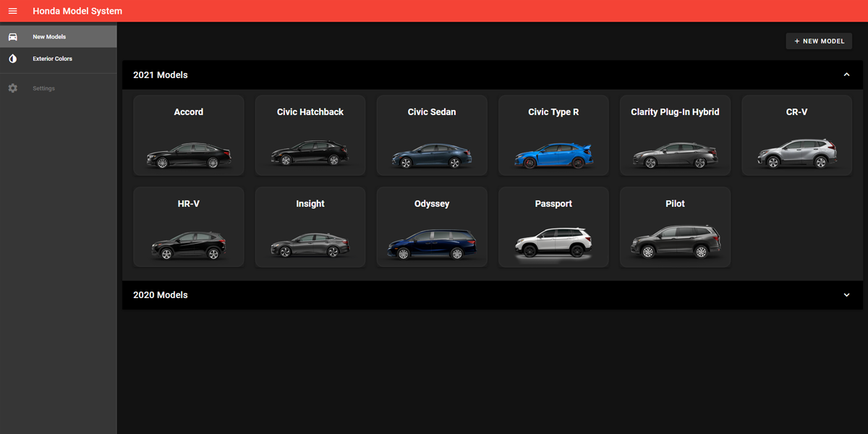Click the Civic Sedan card title
Viewport: 868px width, 434px height.
(x=432, y=112)
